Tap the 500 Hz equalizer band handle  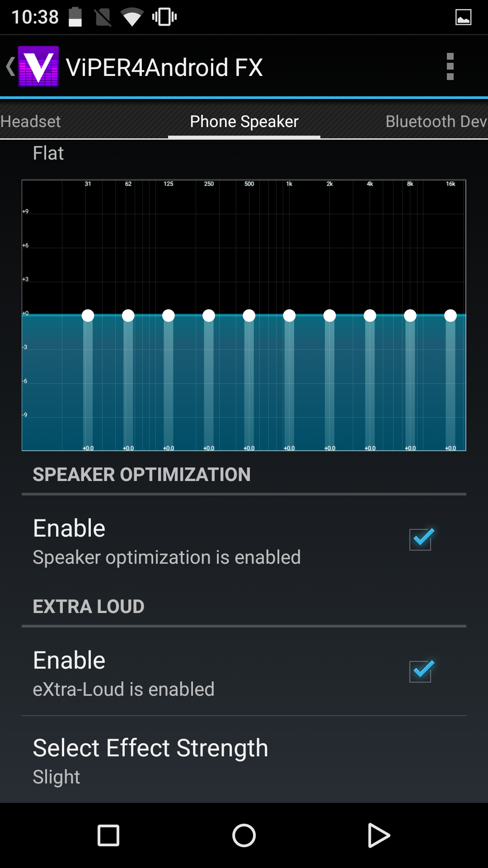point(249,316)
